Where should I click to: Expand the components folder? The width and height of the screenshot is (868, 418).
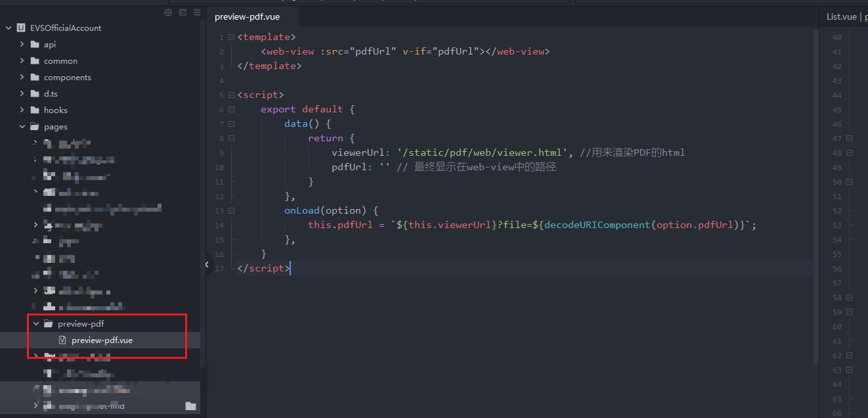(22, 78)
